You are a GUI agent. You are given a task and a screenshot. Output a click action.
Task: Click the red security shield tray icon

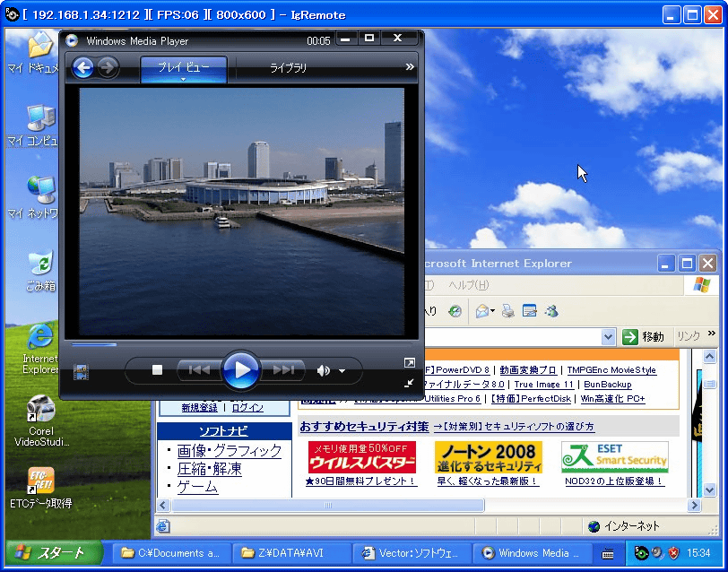[x=673, y=553]
